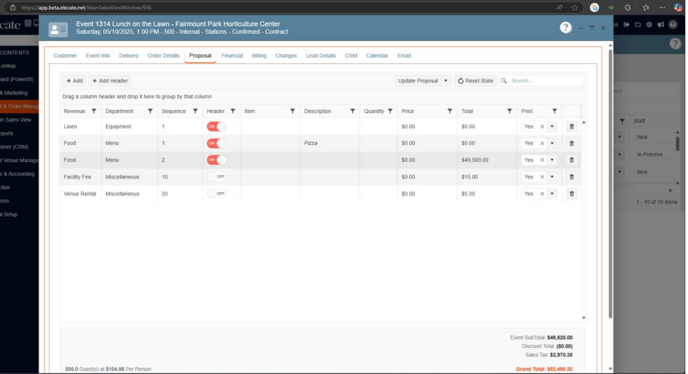Open the help question mark icon in the event header
688x374 pixels.
pos(566,28)
